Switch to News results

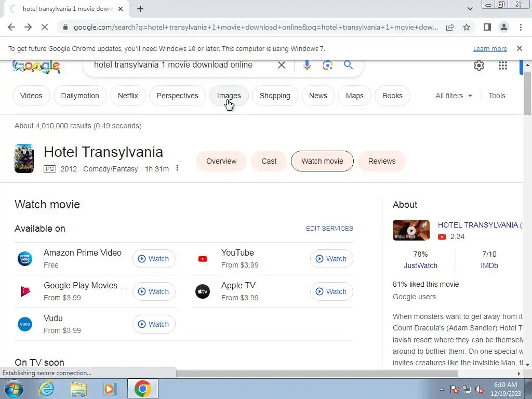click(318, 96)
